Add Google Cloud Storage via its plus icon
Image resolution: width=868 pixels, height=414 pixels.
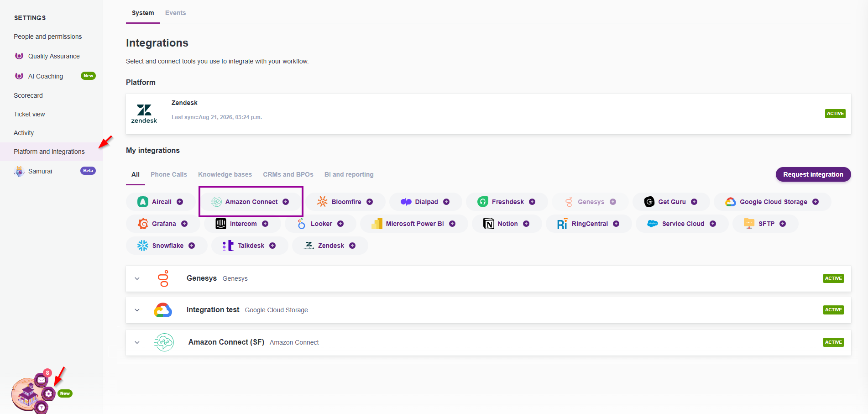point(816,202)
